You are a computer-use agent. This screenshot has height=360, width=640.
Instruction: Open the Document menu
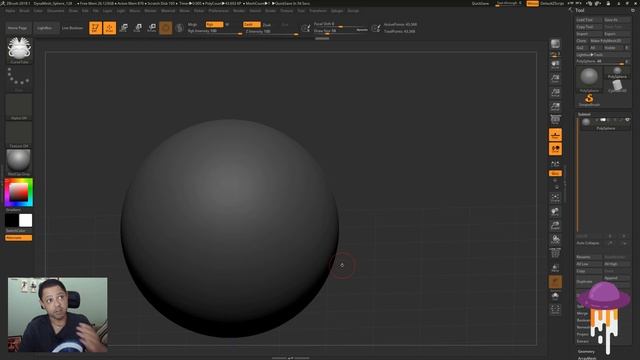point(56,11)
